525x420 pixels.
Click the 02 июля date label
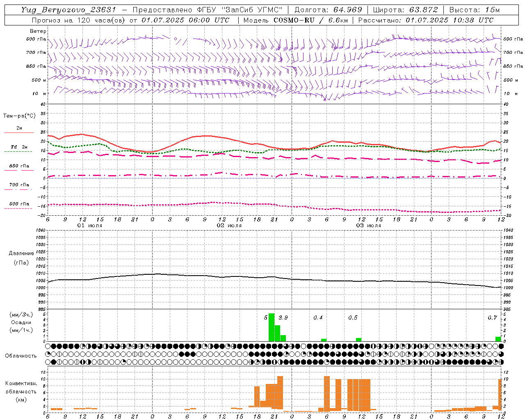(x=229, y=226)
